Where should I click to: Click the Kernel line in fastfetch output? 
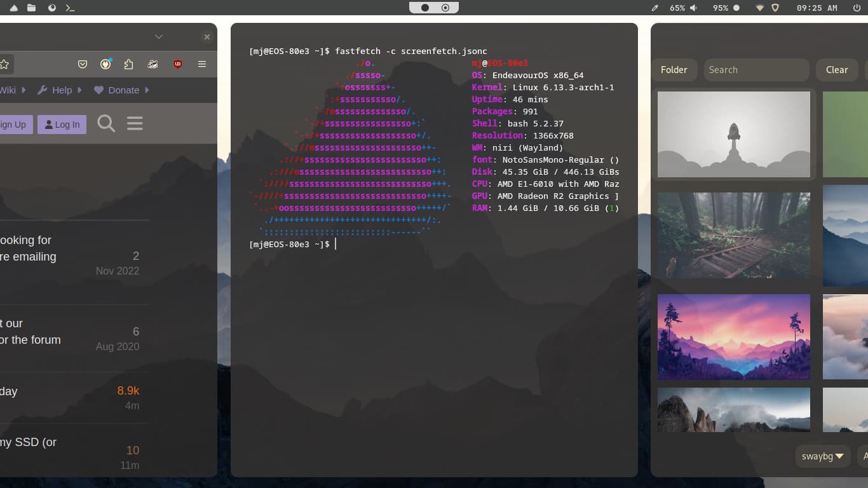[x=543, y=87]
